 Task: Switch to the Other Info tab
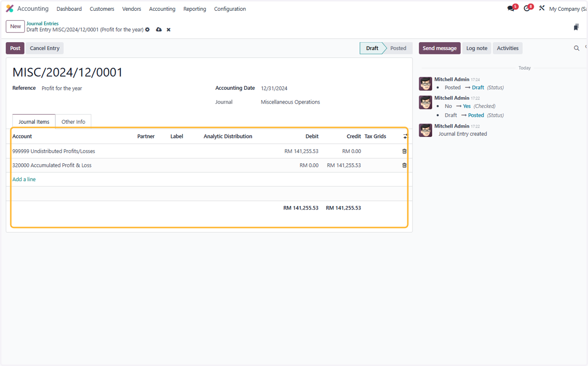coord(73,122)
